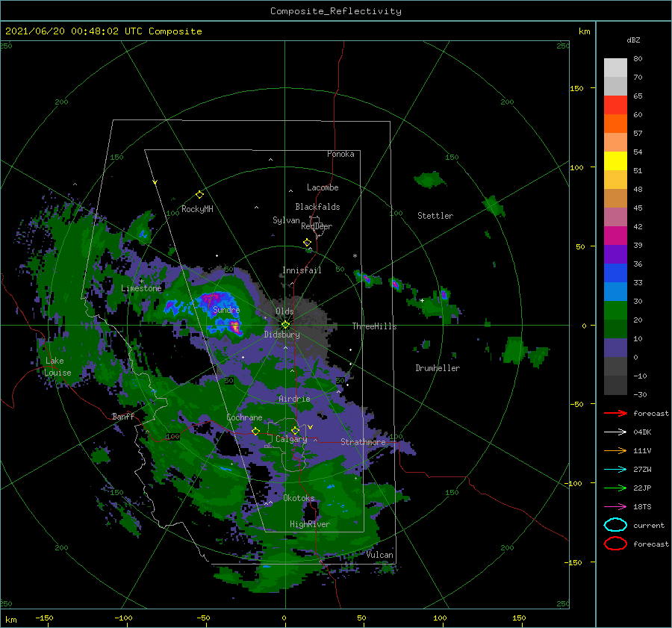
Task: Click the Blackfalds city label
Action: 317,207
